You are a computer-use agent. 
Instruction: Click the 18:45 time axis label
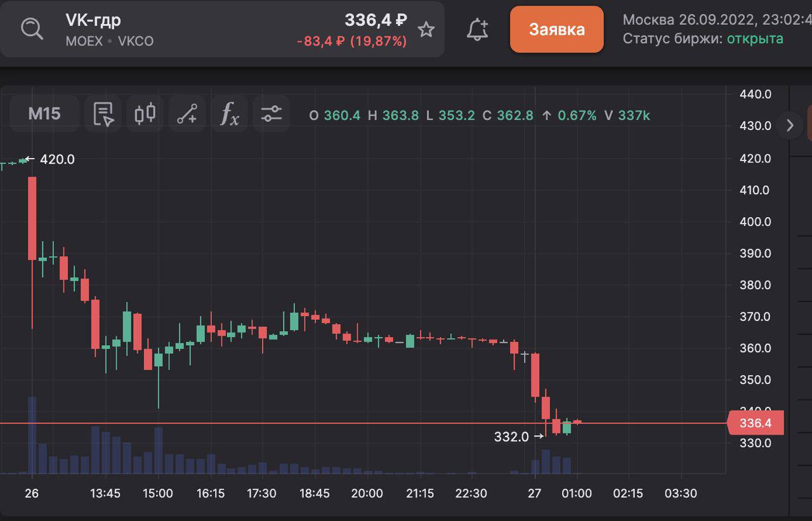coord(314,494)
